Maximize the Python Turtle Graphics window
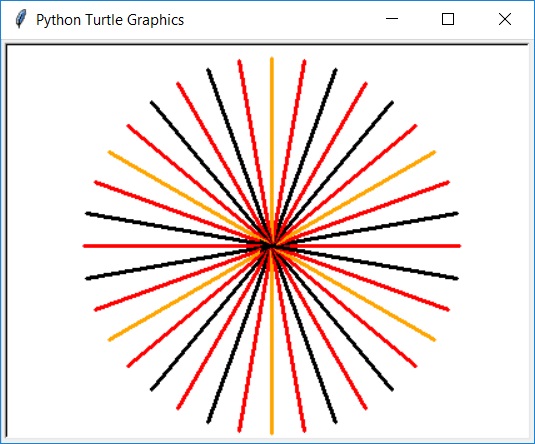Image resolution: width=535 pixels, height=444 pixels. (x=448, y=19)
